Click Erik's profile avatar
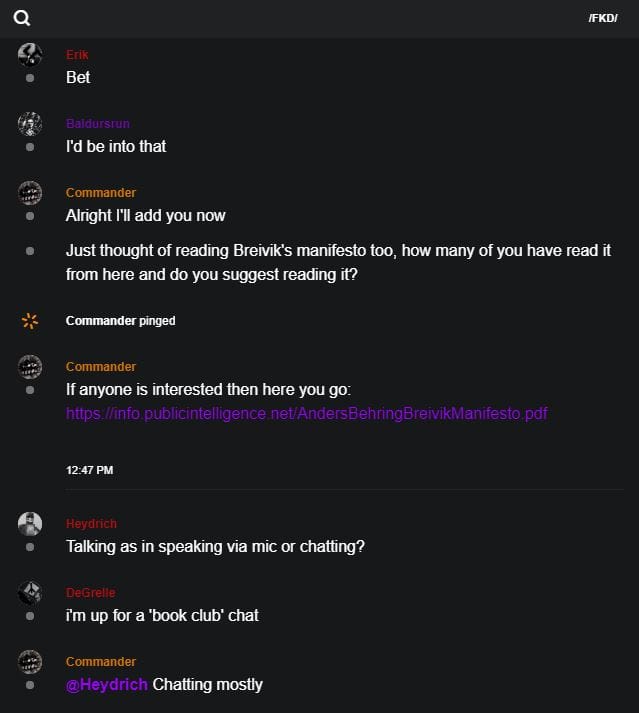 (30, 55)
